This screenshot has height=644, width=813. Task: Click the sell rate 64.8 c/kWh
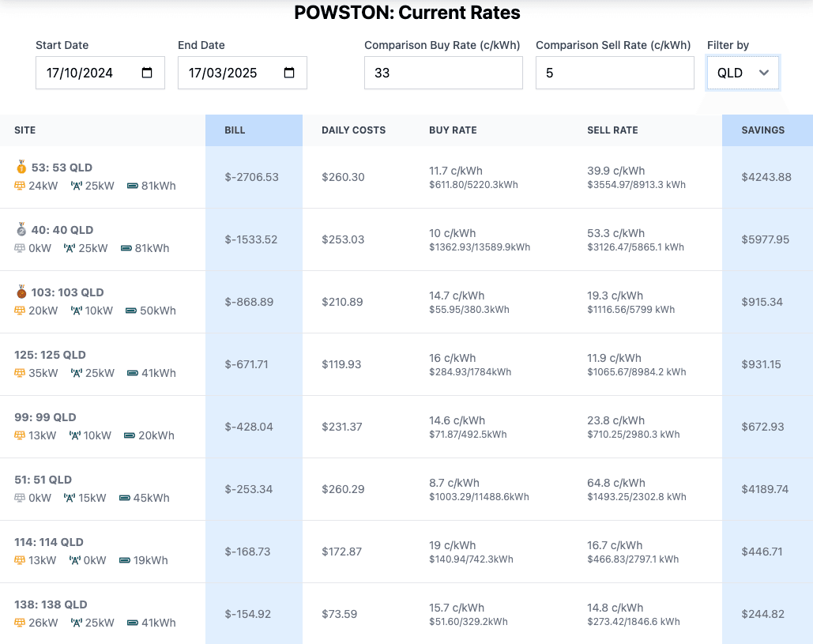click(616, 483)
